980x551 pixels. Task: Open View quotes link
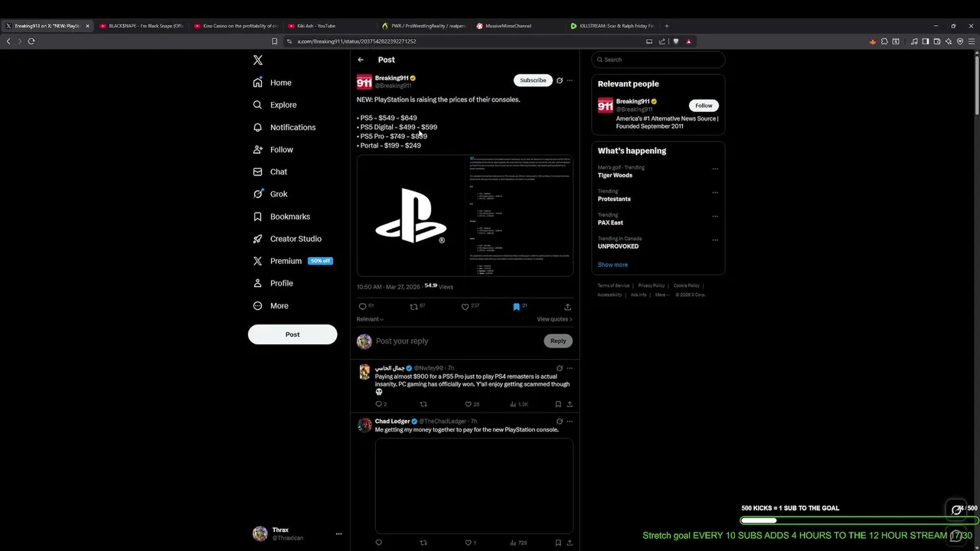pyautogui.click(x=554, y=319)
